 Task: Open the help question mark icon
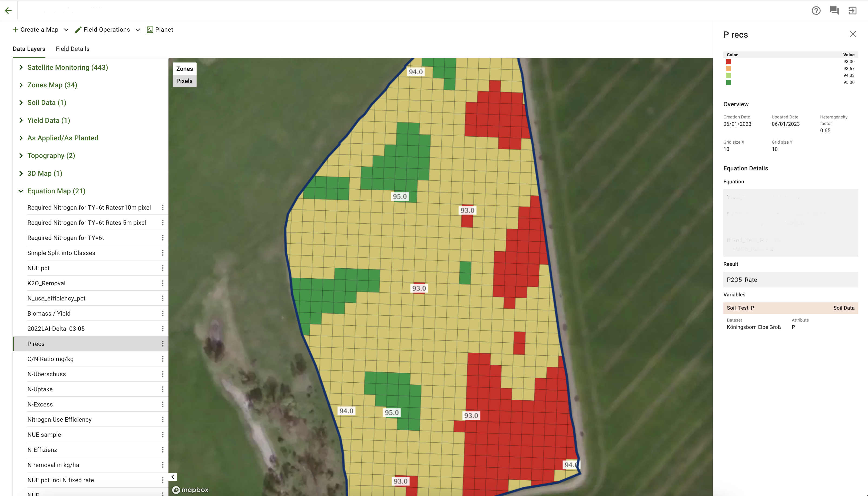point(816,11)
